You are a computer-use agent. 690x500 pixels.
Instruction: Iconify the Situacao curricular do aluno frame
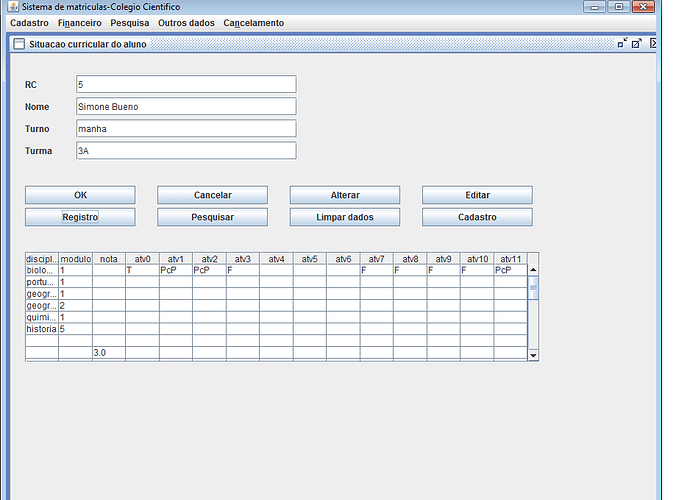click(x=622, y=43)
